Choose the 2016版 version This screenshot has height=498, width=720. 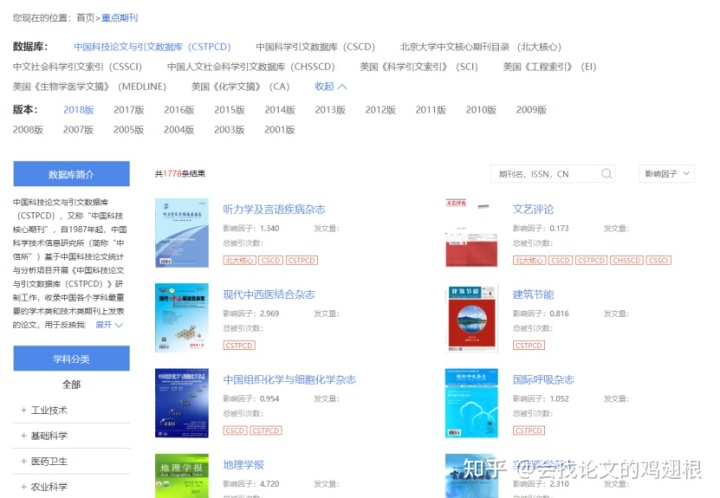[179, 110]
